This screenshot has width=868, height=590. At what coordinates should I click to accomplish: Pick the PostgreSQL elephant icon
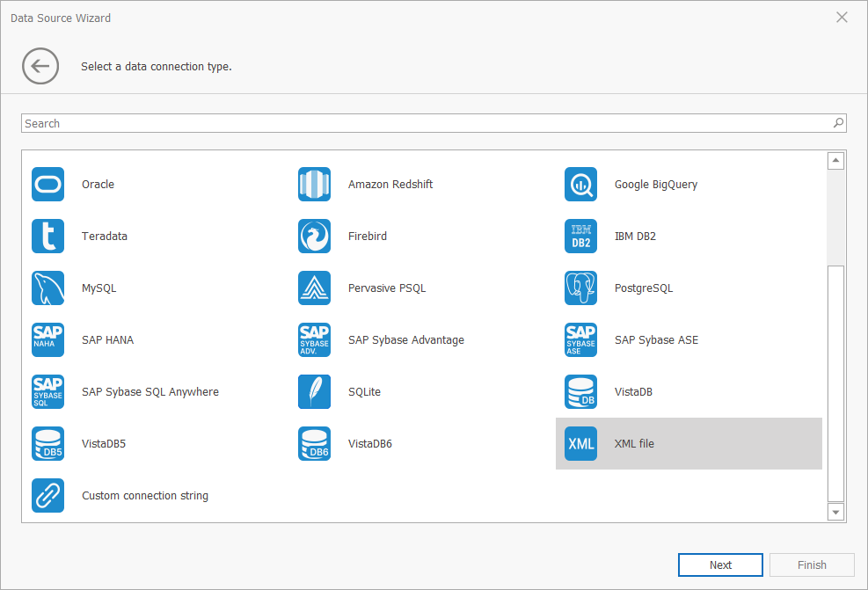pyautogui.click(x=580, y=288)
